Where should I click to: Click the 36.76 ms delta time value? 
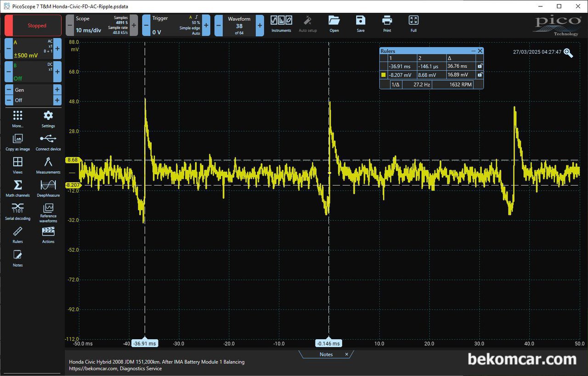click(x=457, y=67)
